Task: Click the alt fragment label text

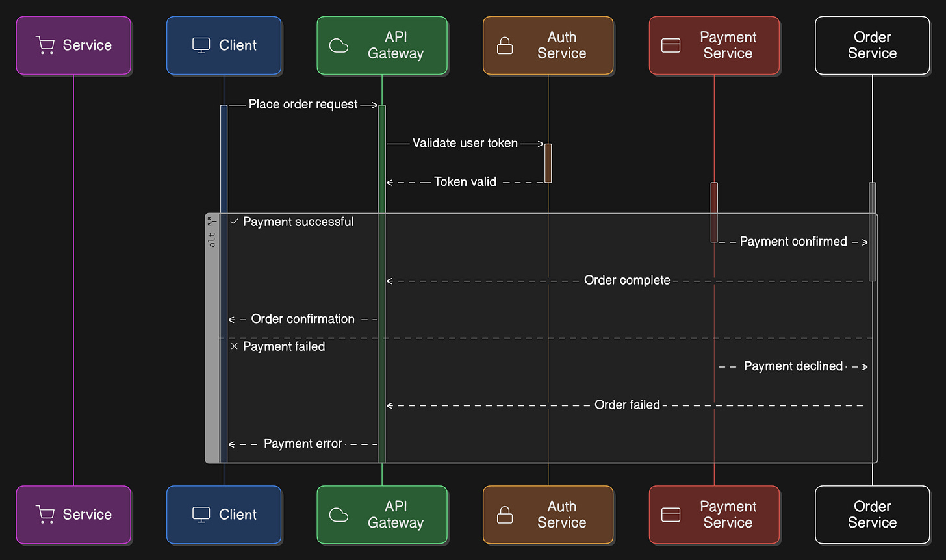Action: coord(212,239)
